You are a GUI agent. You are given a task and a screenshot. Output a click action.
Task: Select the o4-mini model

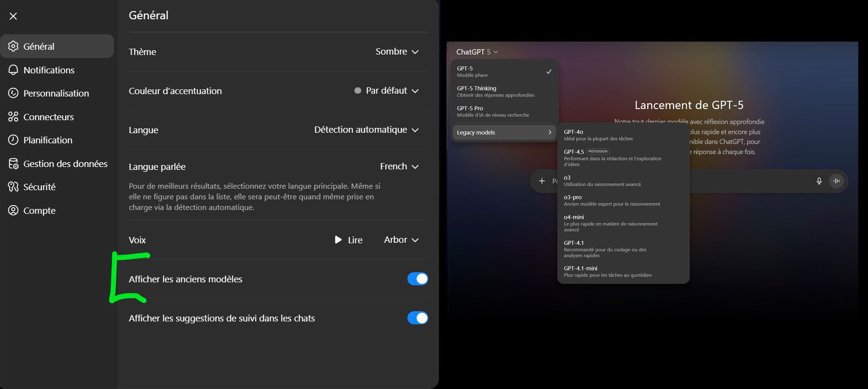(x=623, y=223)
